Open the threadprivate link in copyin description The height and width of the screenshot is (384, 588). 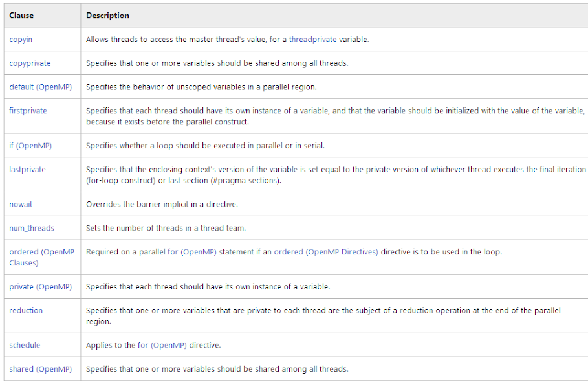[x=312, y=40]
